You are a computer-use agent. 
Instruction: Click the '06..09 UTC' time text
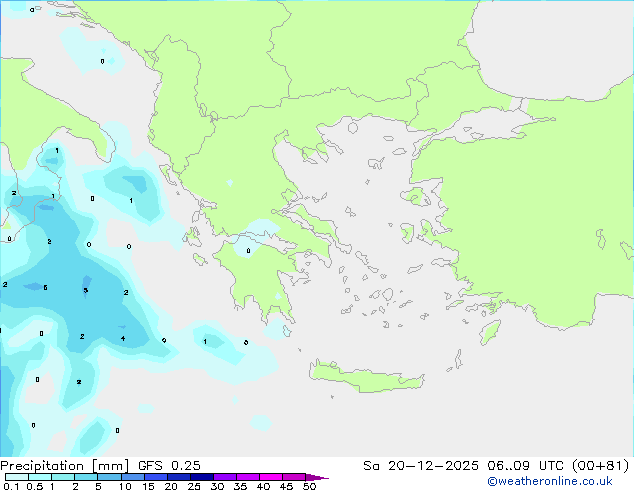(x=525, y=466)
